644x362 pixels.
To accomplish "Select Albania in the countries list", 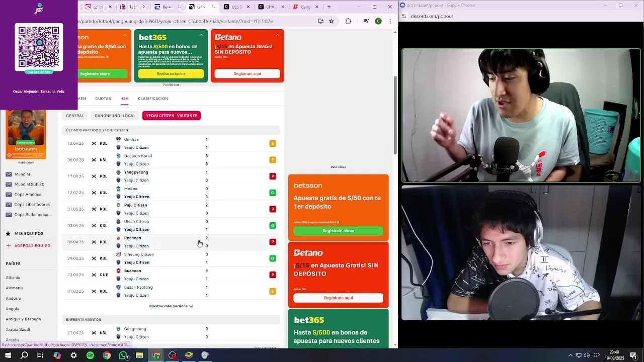I will pos(13,278).
